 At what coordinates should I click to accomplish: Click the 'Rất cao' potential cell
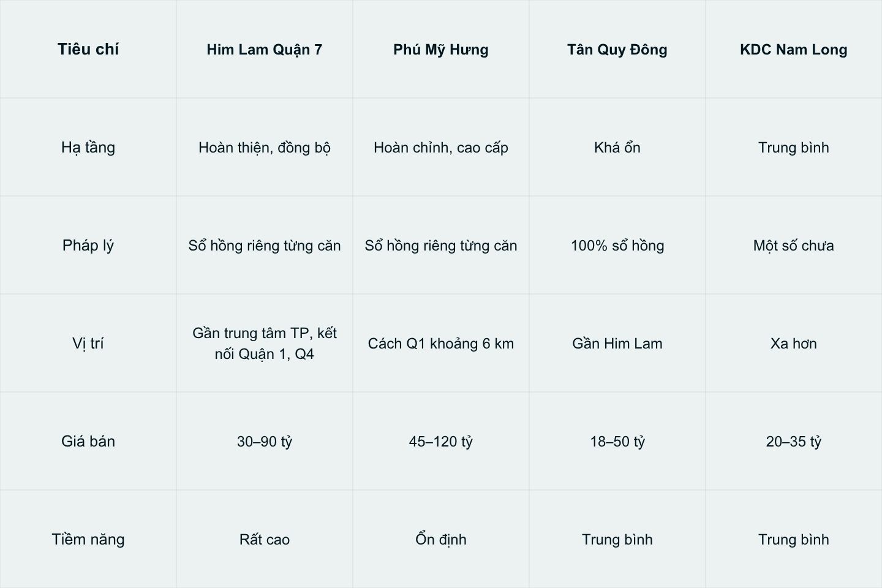tap(265, 540)
